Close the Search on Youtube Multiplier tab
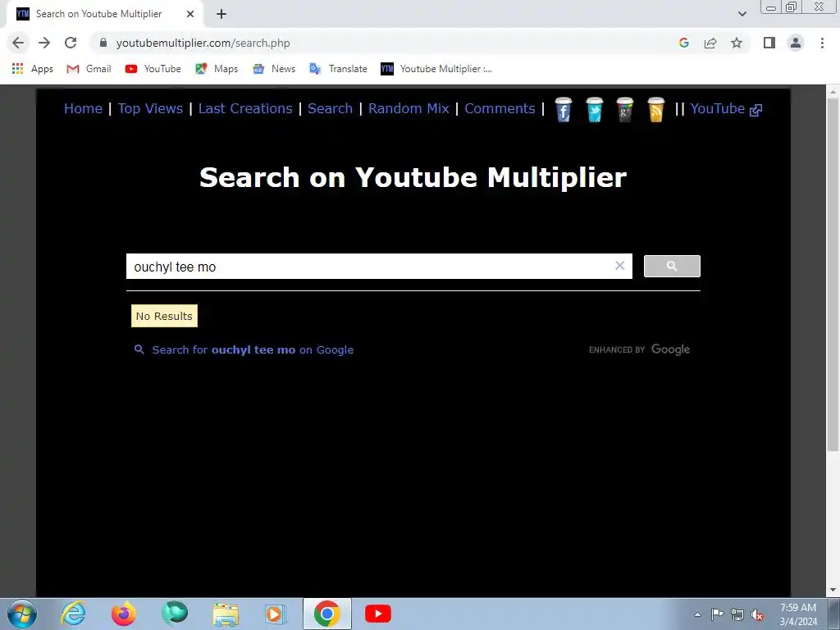This screenshot has width=840, height=630. tap(190, 14)
